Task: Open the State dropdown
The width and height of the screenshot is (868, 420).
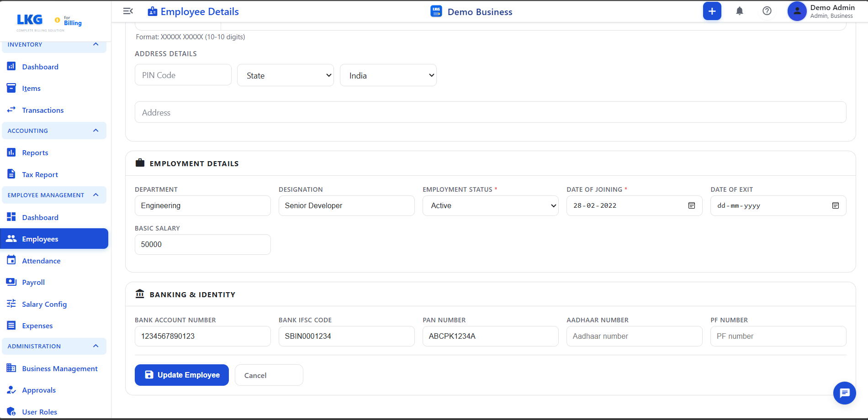Action: [286, 75]
